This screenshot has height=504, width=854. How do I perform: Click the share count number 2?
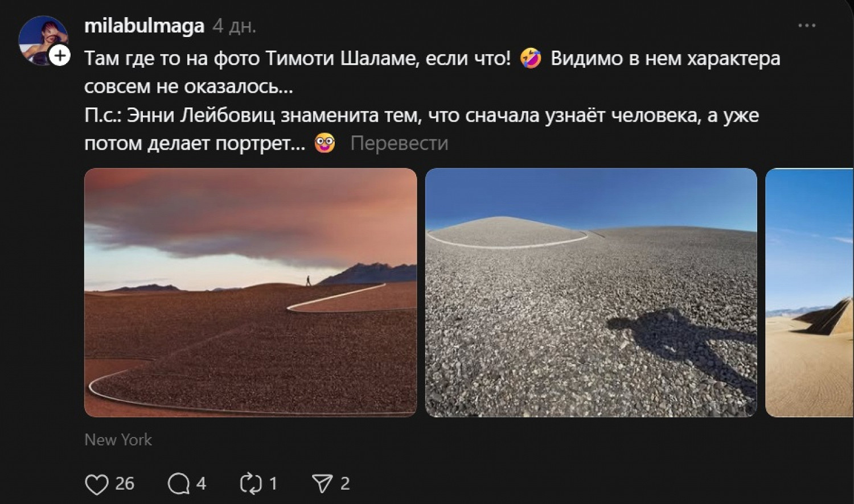[344, 484]
